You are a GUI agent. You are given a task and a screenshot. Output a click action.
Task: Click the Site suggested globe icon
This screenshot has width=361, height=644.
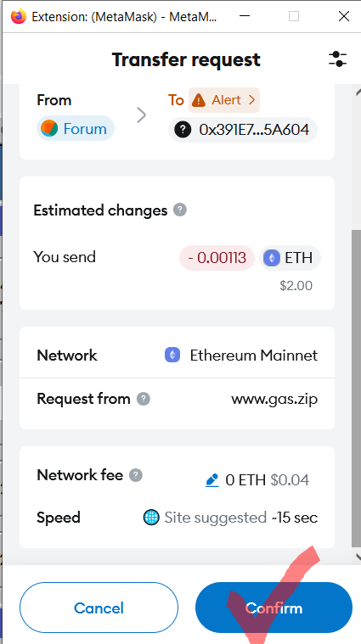151,518
